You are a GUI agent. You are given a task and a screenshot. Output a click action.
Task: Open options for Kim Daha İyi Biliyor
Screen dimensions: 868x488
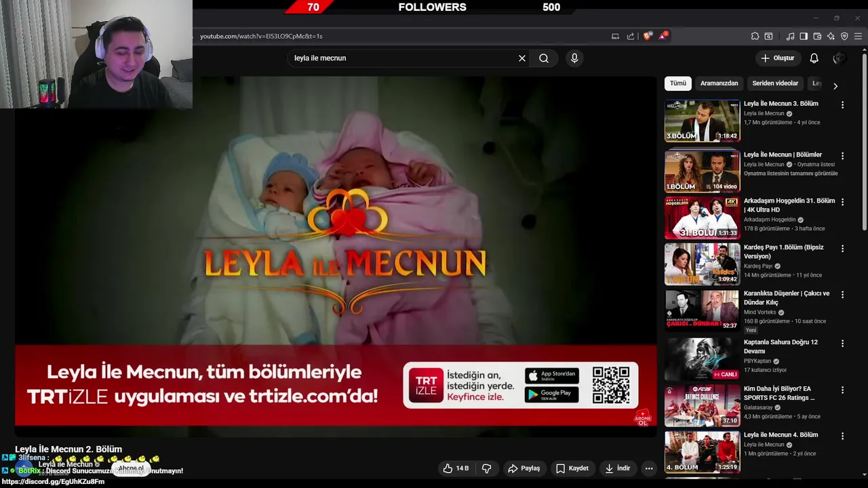[842, 390]
